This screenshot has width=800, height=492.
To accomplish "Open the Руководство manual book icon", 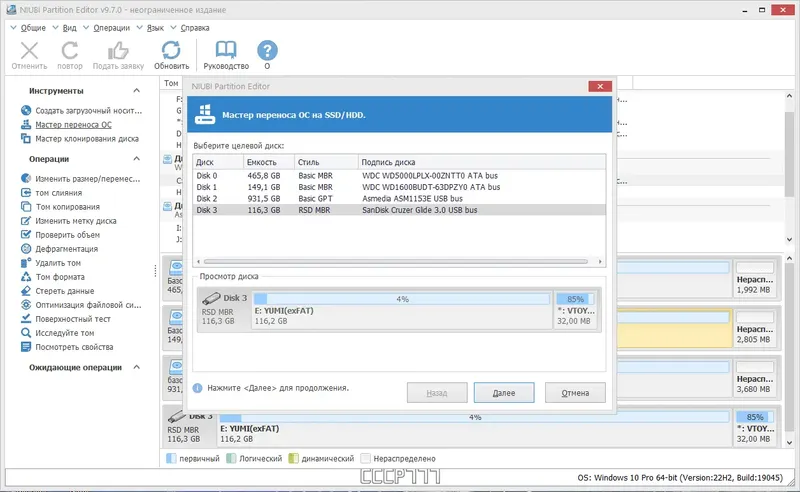I will click(226, 50).
